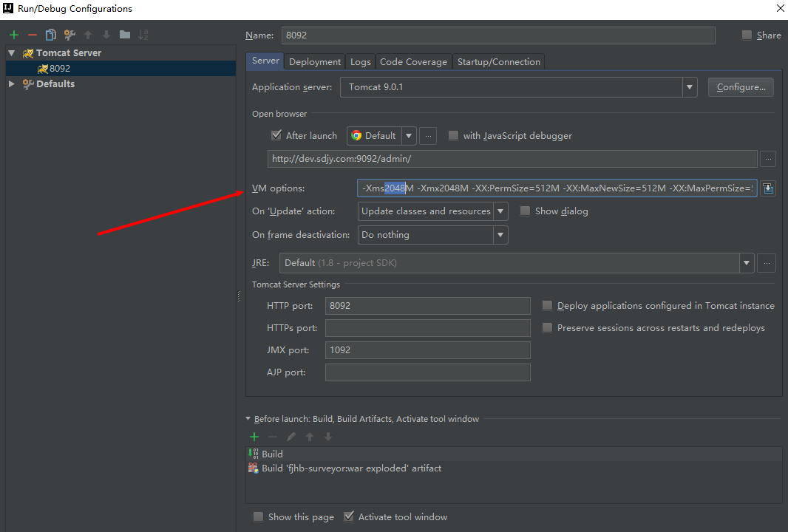Enable Preserve sessions across restarts and redeploys
Screen dimensions: 788x532
click(547, 327)
